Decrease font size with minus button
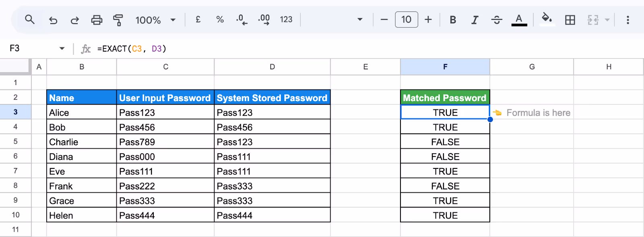 (x=384, y=19)
